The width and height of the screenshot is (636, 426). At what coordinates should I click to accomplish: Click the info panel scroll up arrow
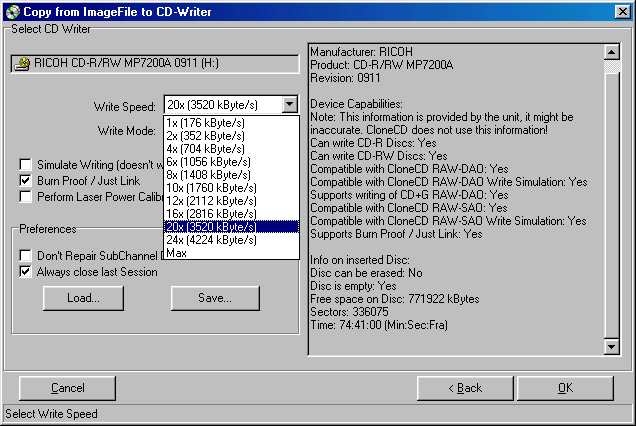(x=612, y=52)
